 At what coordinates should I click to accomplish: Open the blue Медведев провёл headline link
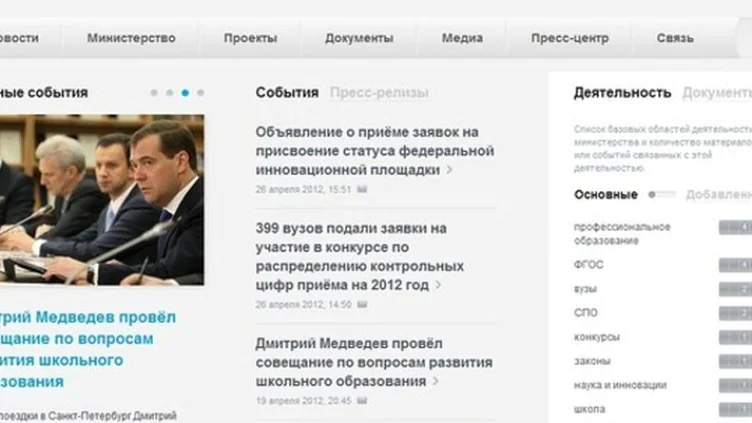click(88, 349)
